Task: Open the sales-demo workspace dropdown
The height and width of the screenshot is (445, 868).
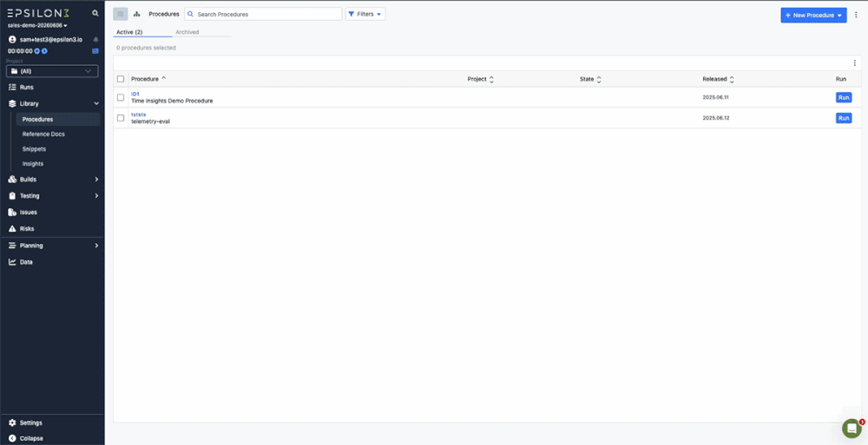Action: click(x=37, y=25)
